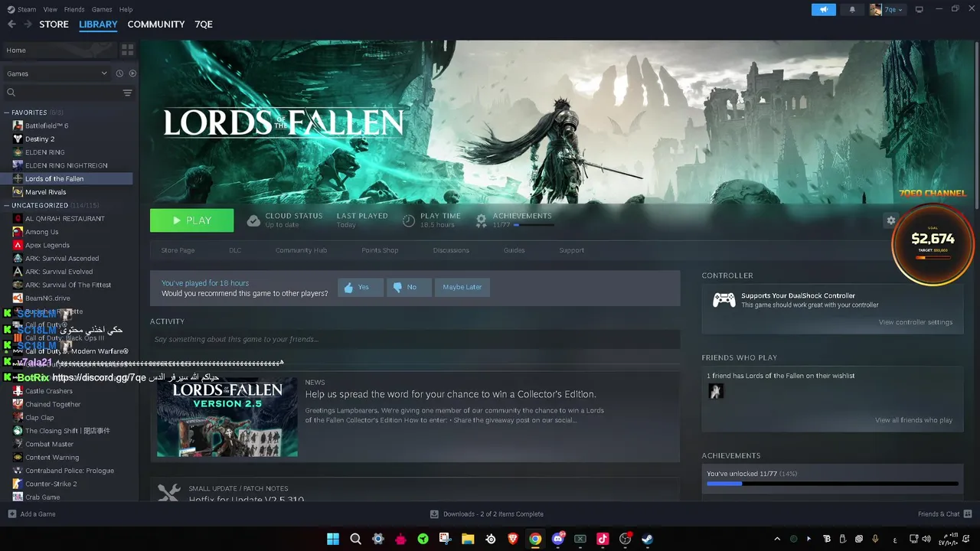Open the Games menu
980x551 pixels.
click(x=102, y=9)
